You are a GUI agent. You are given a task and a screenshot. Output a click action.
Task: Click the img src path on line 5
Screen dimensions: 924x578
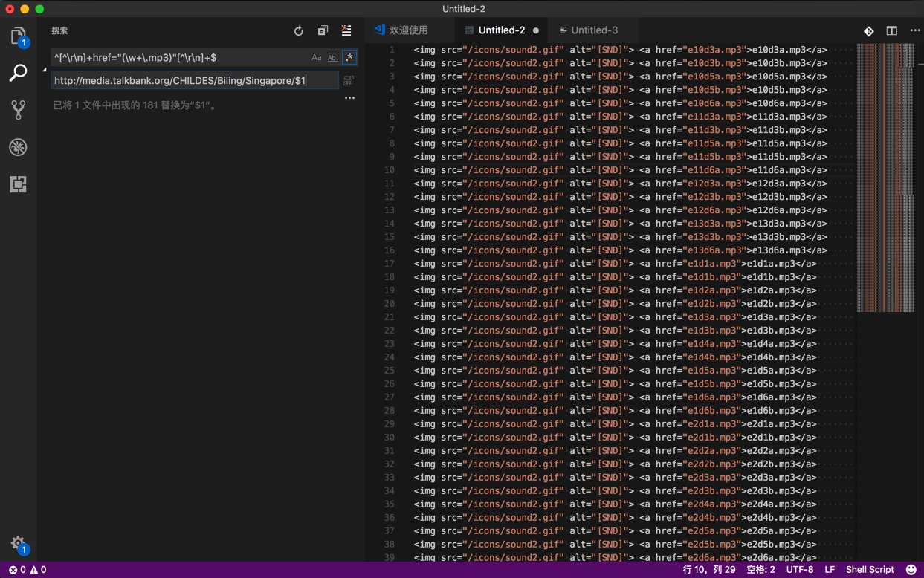513,103
